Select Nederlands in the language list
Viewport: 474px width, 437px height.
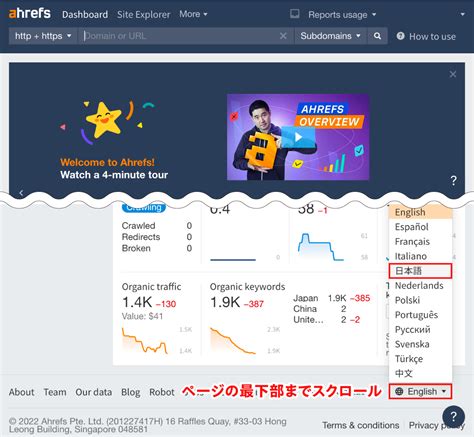420,286
